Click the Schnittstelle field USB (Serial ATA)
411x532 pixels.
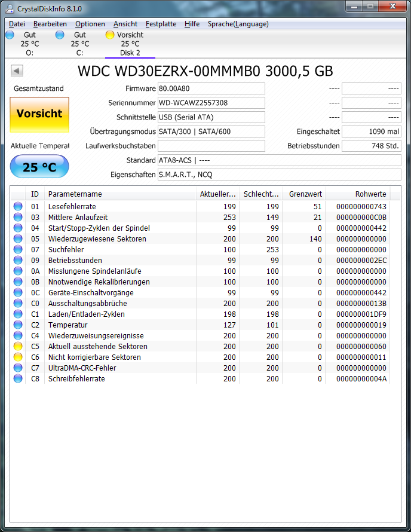point(211,117)
